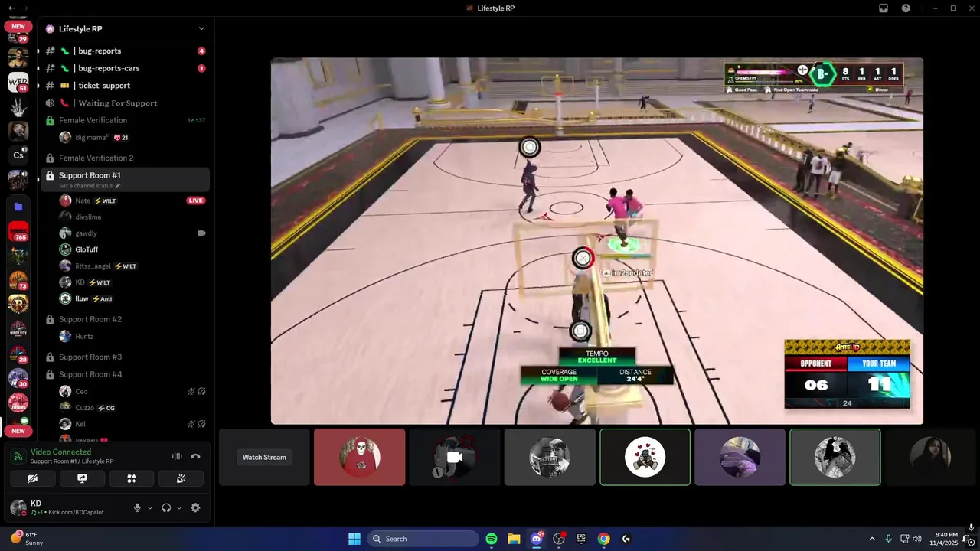980x551 pixels.
Task: Open voice connection signal icon
Action: (x=18, y=457)
